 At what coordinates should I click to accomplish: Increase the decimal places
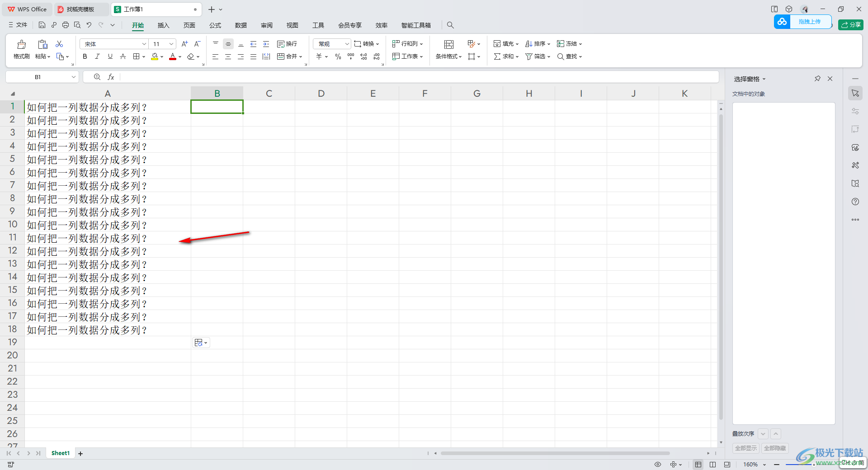(x=364, y=56)
